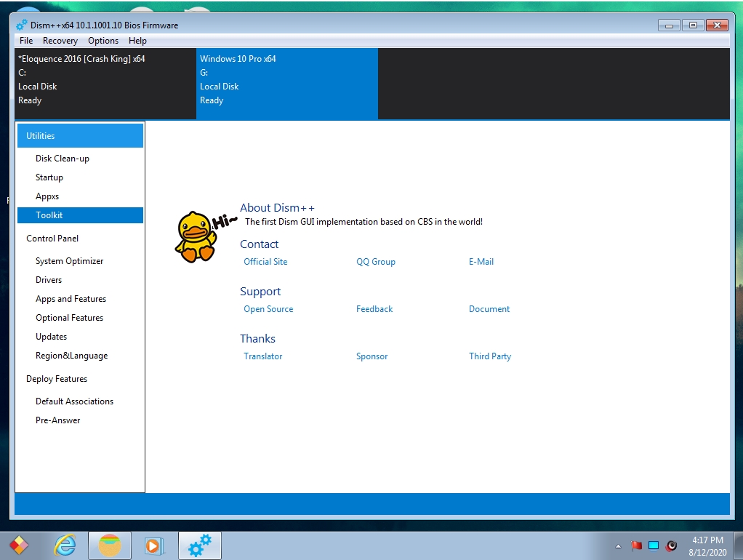Click the red flag Action Center tray icon
743x560 pixels.
[636, 545]
